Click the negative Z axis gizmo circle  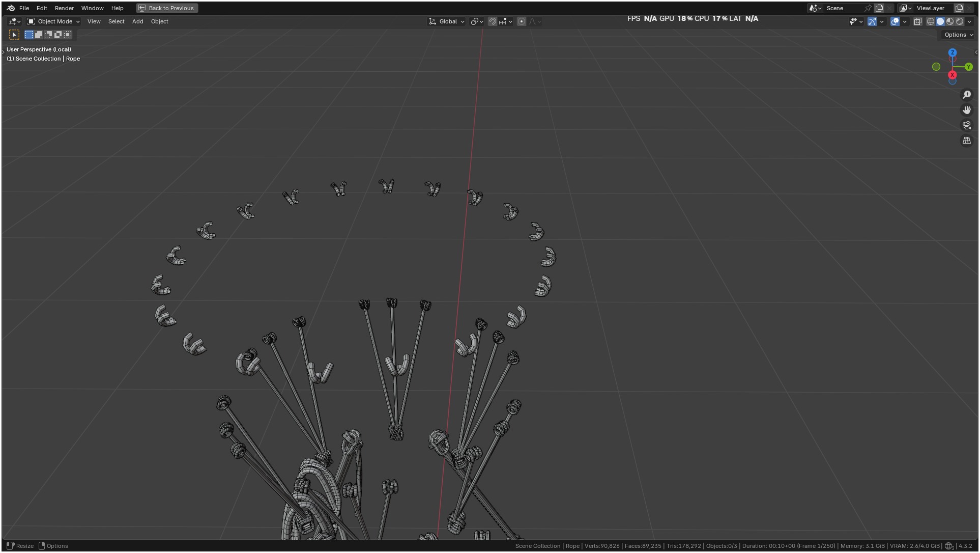click(953, 81)
